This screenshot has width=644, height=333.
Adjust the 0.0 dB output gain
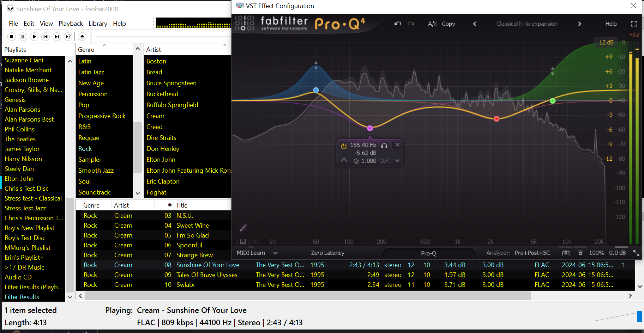click(617, 253)
